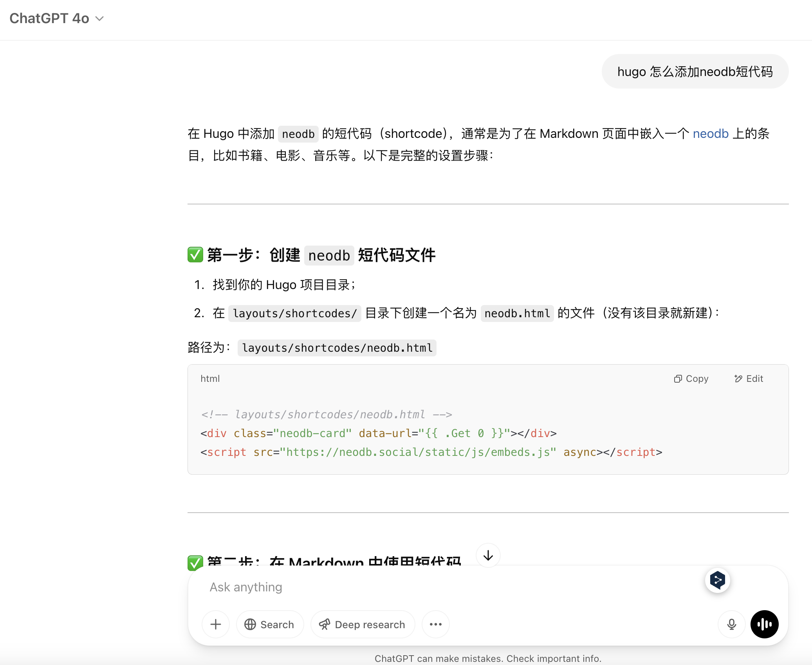This screenshot has height=665, width=812.
Task: Click the pencil edit icon in the code header
Action: click(738, 379)
